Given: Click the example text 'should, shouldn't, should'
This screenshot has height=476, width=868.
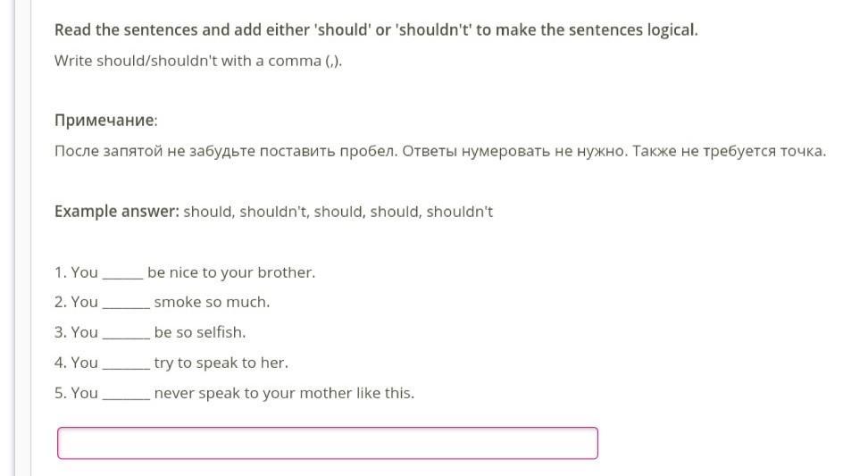Looking at the screenshot, I should 338,212.
